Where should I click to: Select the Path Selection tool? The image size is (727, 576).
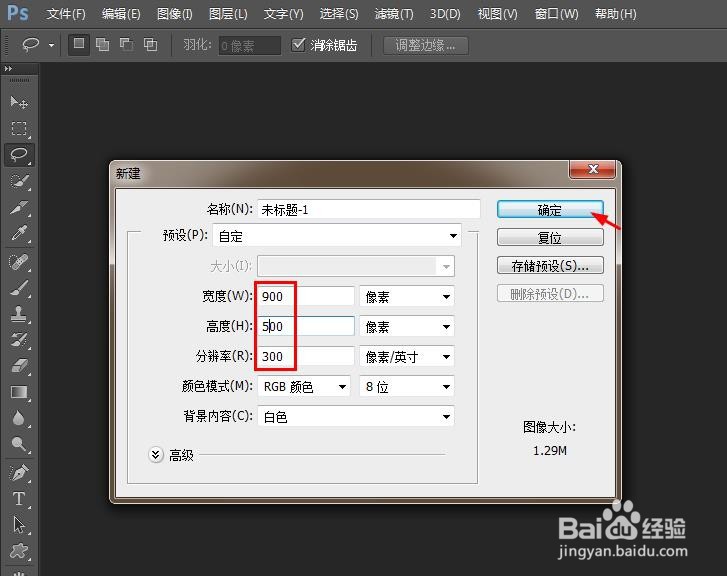[19, 525]
